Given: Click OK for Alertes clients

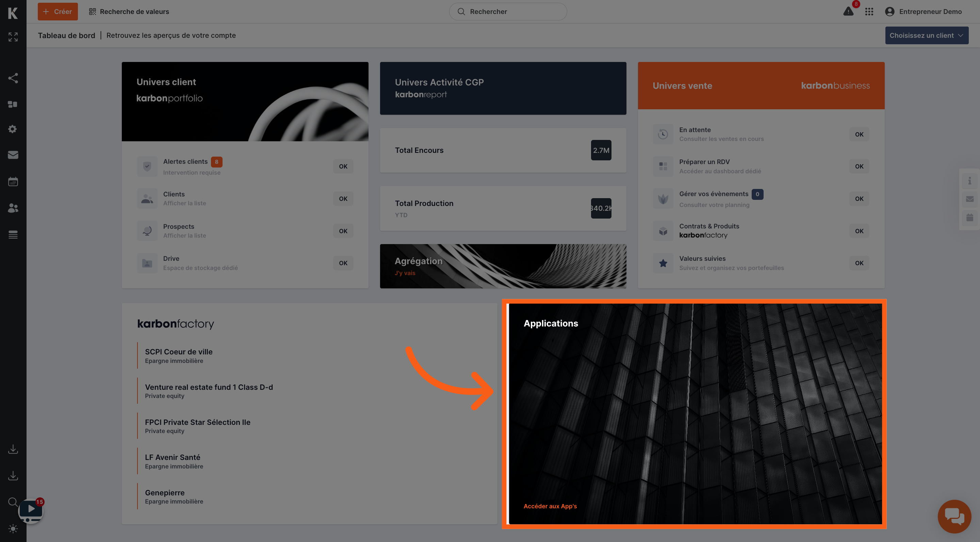Looking at the screenshot, I should [x=343, y=166].
